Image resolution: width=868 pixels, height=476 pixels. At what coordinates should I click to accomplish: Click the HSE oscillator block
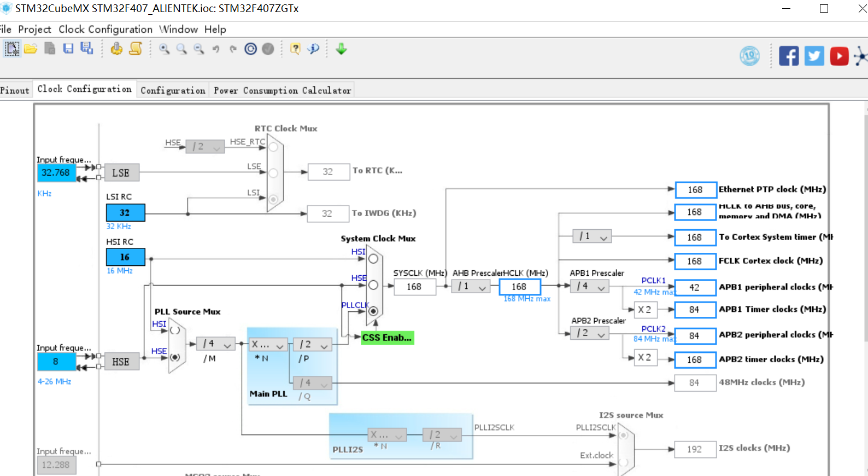coord(122,362)
